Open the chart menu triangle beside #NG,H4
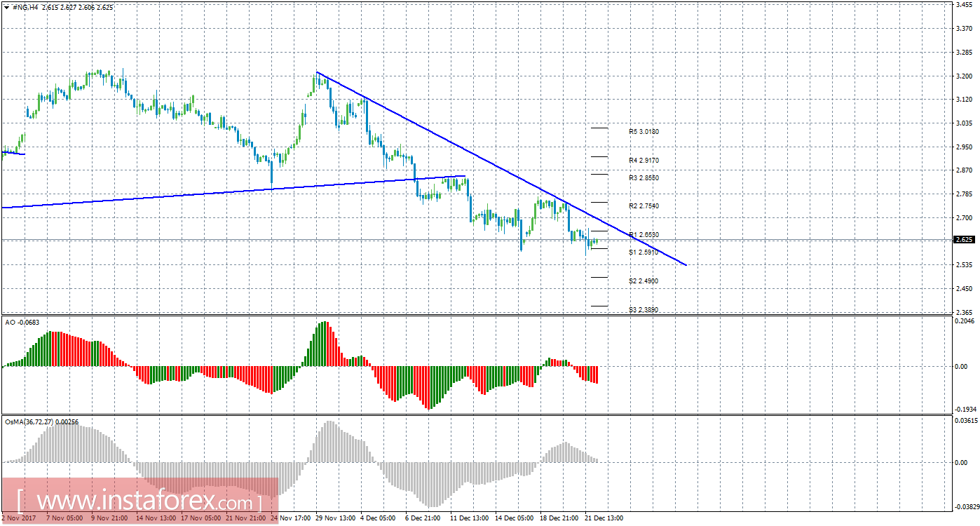The width and height of the screenshot is (980, 526). pos(6,6)
